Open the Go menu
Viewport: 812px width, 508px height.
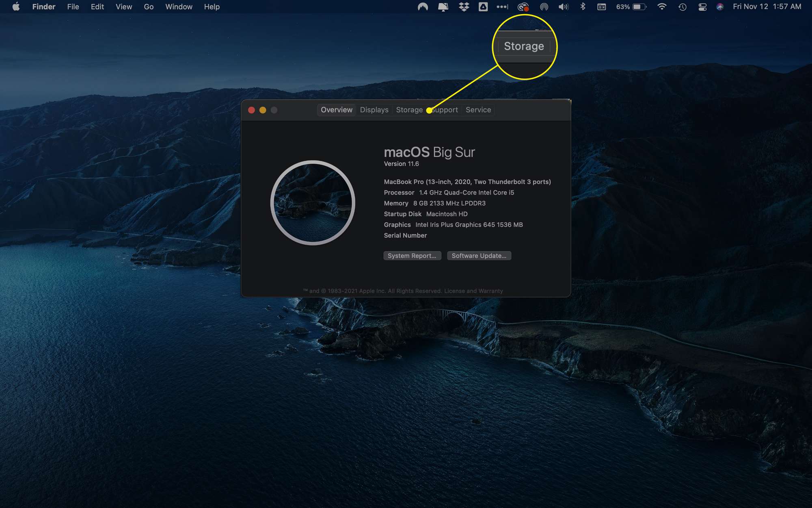click(x=149, y=7)
